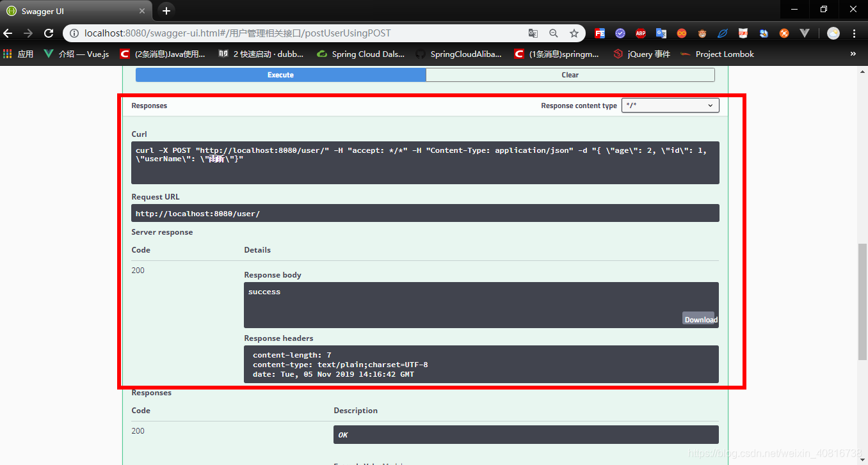Click the OK description box
868x465 pixels.
point(526,434)
